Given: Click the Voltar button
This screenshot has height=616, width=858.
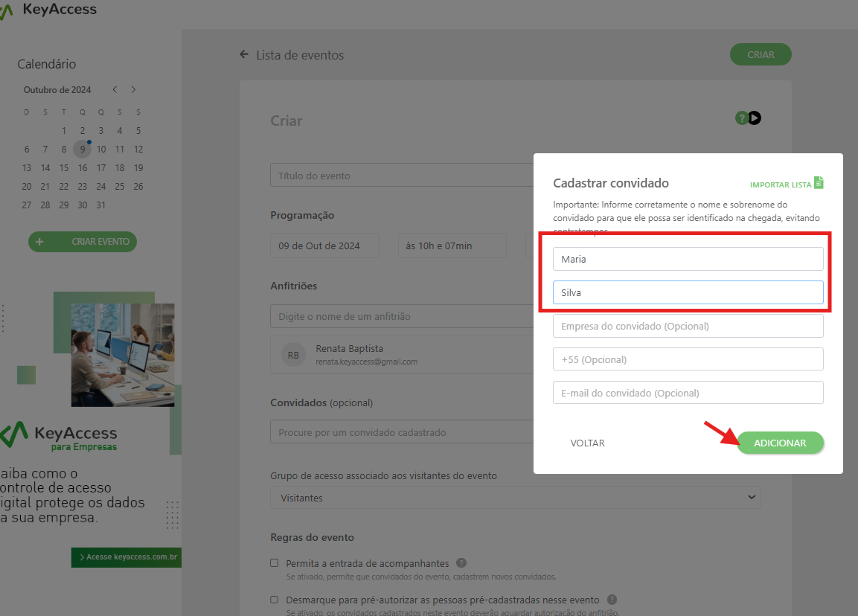Looking at the screenshot, I should (x=587, y=443).
